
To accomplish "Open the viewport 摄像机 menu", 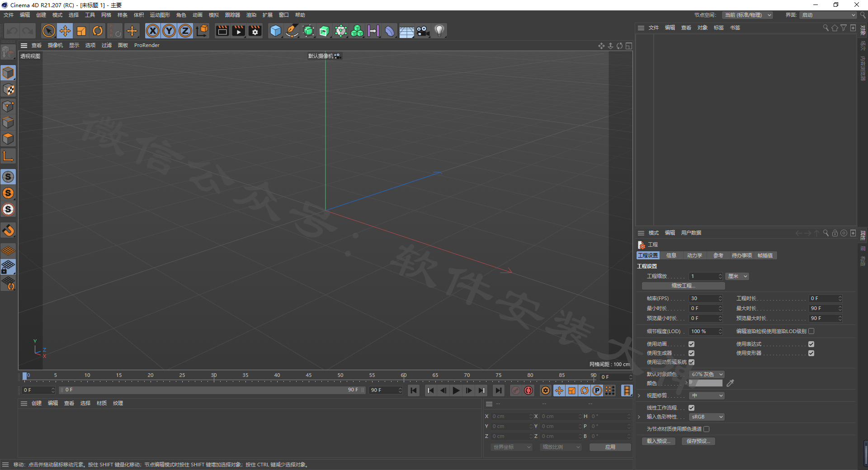I will pyautogui.click(x=56, y=45).
